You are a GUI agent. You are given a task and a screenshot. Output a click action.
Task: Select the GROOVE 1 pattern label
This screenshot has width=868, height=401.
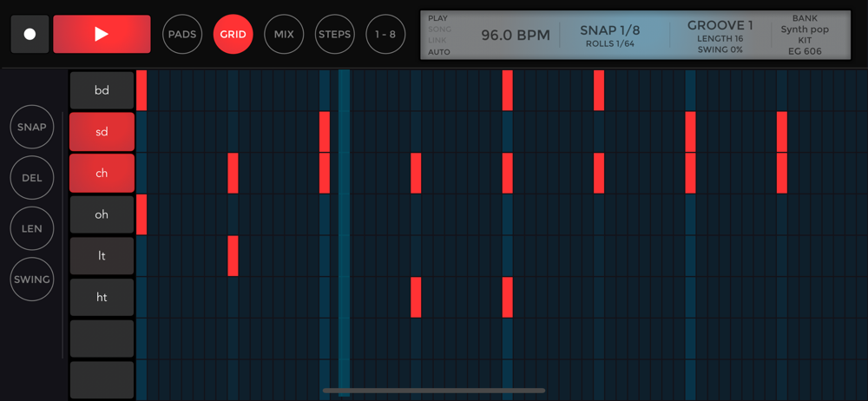(x=720, y=25)
